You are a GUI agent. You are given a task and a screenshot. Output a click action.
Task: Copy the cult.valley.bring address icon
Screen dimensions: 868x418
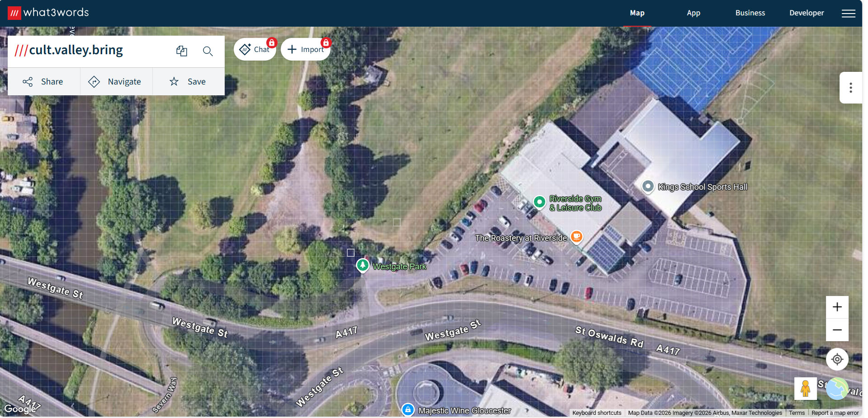182,51
